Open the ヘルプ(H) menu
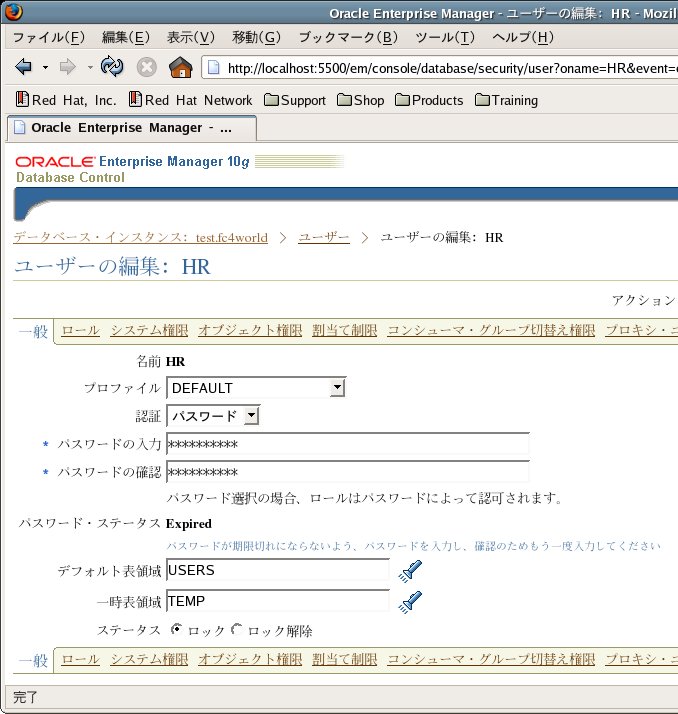Image resolution: width=678 pixels, height=714 pixels. click(523, 37)
